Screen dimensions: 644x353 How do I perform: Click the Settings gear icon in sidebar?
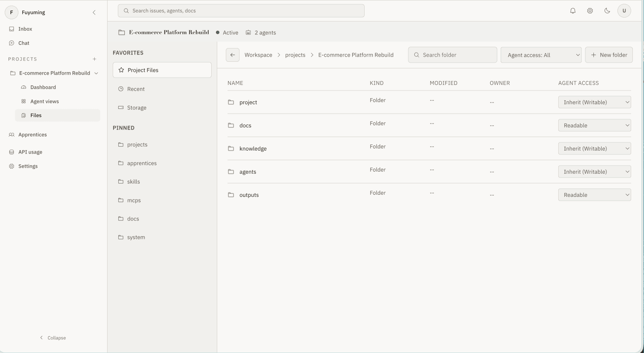12,166
